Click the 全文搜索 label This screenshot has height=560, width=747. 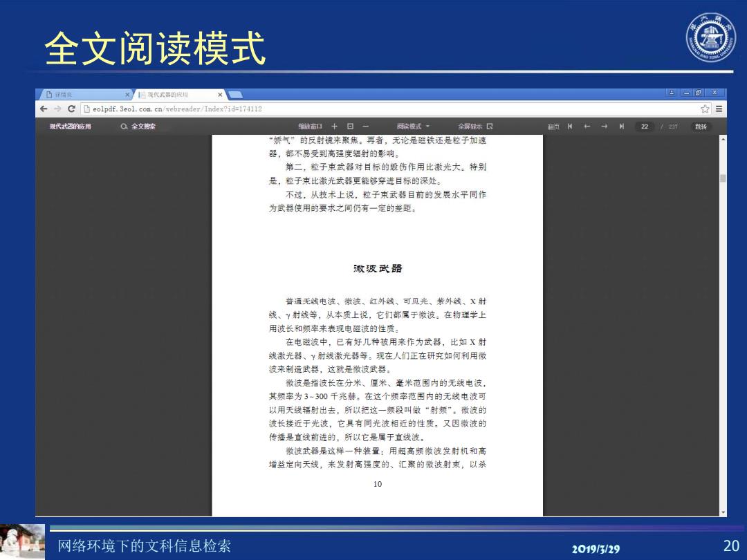tap(143, 127)
